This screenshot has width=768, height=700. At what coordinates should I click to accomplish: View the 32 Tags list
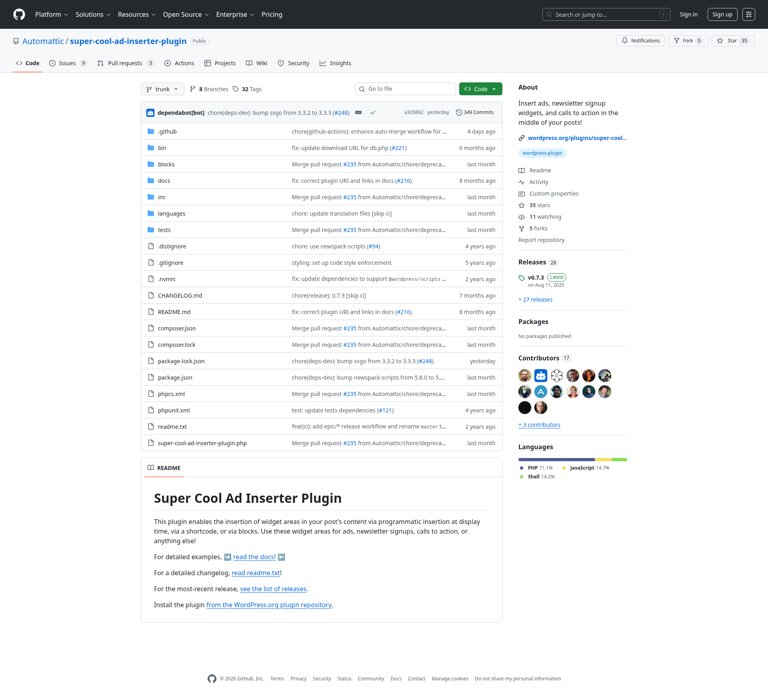247,89
